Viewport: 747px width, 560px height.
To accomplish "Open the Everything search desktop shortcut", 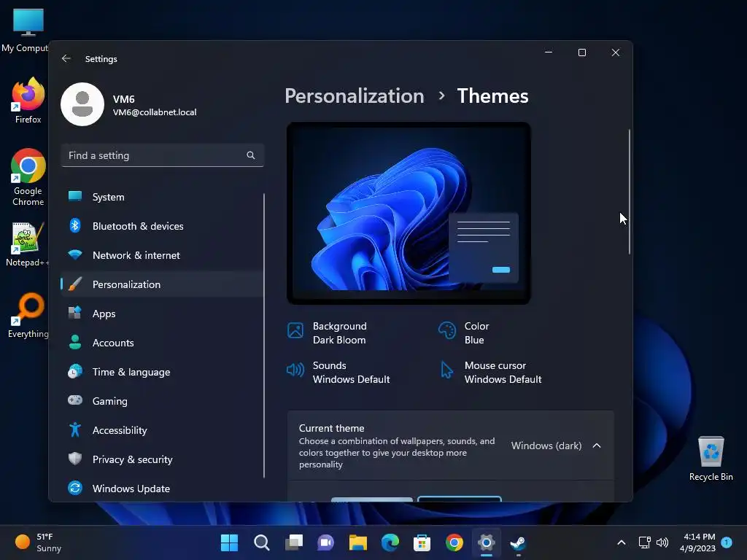I will (x=28, y=315).
